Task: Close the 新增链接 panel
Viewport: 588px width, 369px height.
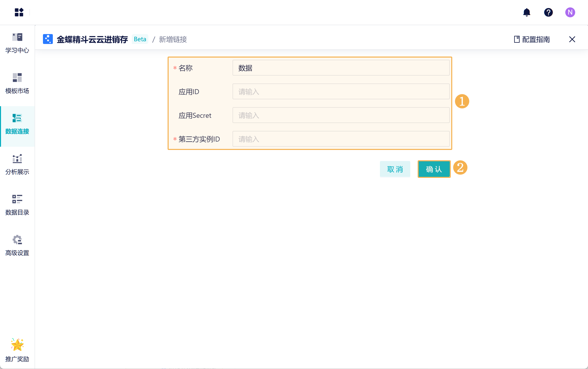Action: pyautogui.click(x=572, y=39)
